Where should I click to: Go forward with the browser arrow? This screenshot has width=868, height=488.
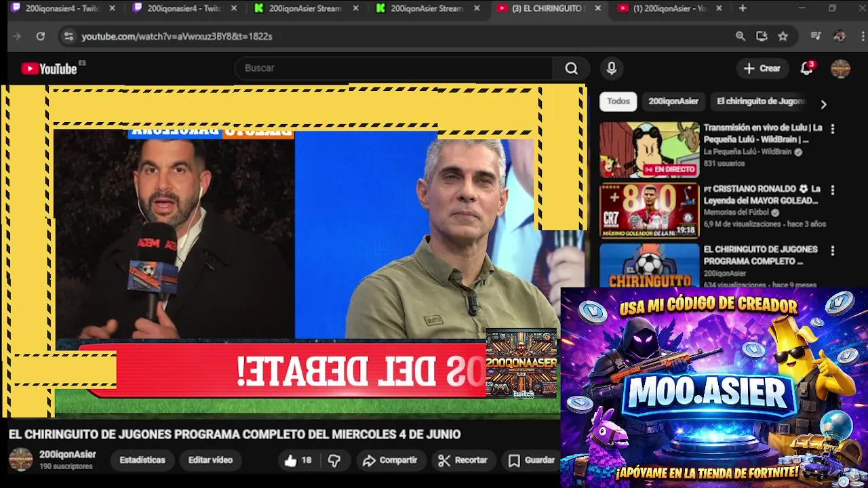[17, 37]
